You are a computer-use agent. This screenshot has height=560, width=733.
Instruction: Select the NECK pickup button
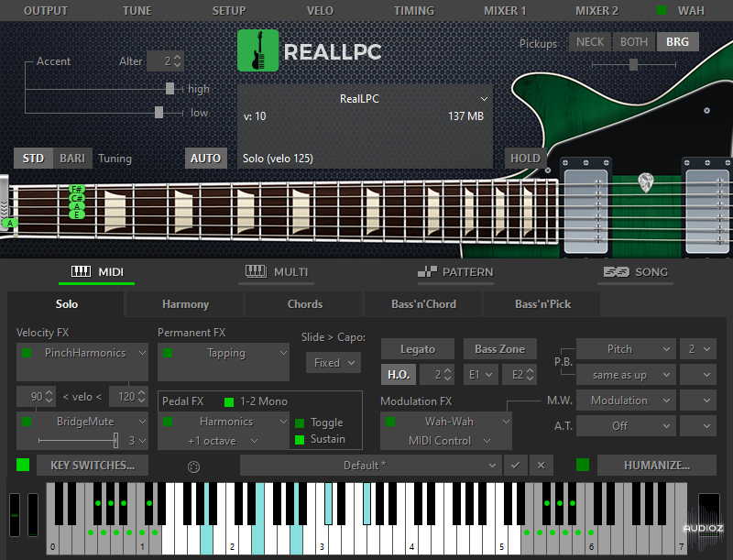pyautogui.click(x=590, y=42)
